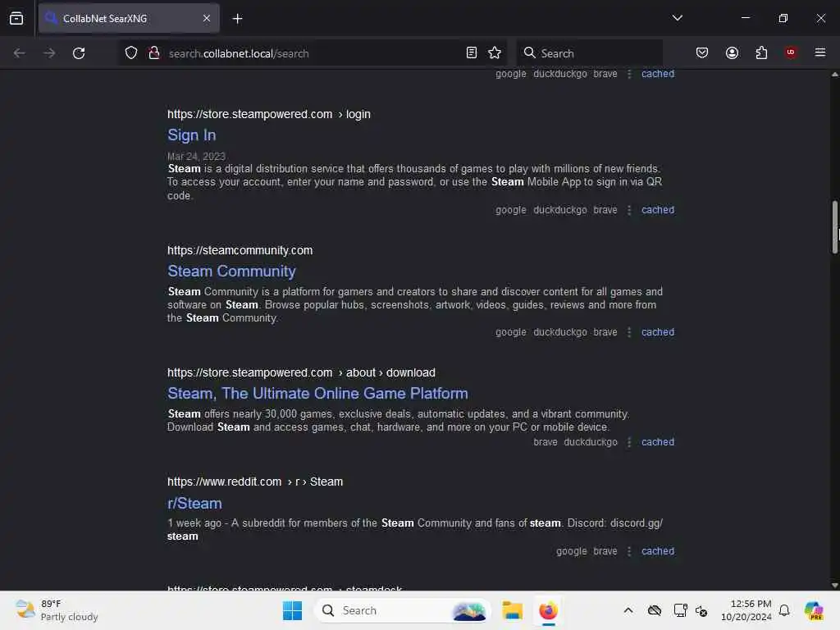This screenshot has height=630, width=840.
Task: Click the brave label under r/Steam
Action: pyautogui.click(x=605, y=551)
